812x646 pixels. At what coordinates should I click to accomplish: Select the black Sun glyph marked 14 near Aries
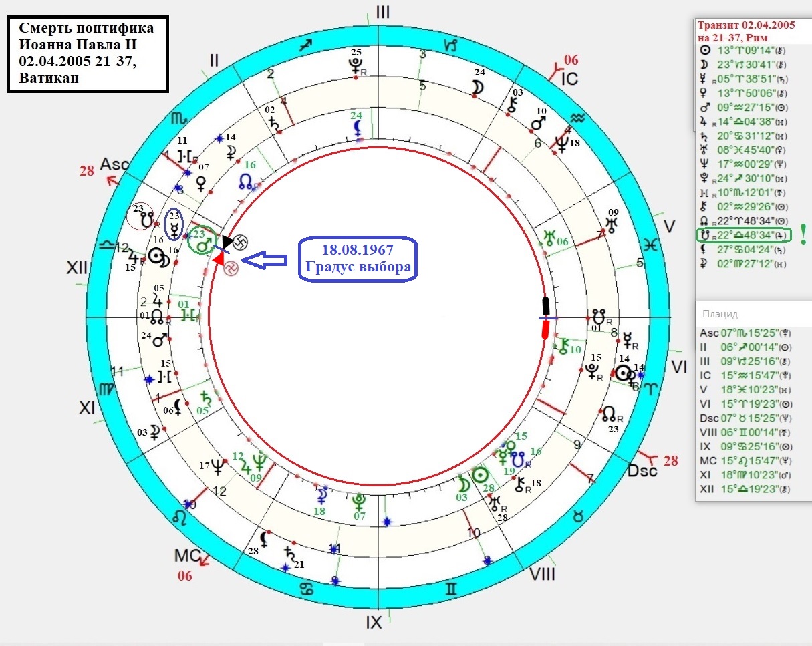623,374
